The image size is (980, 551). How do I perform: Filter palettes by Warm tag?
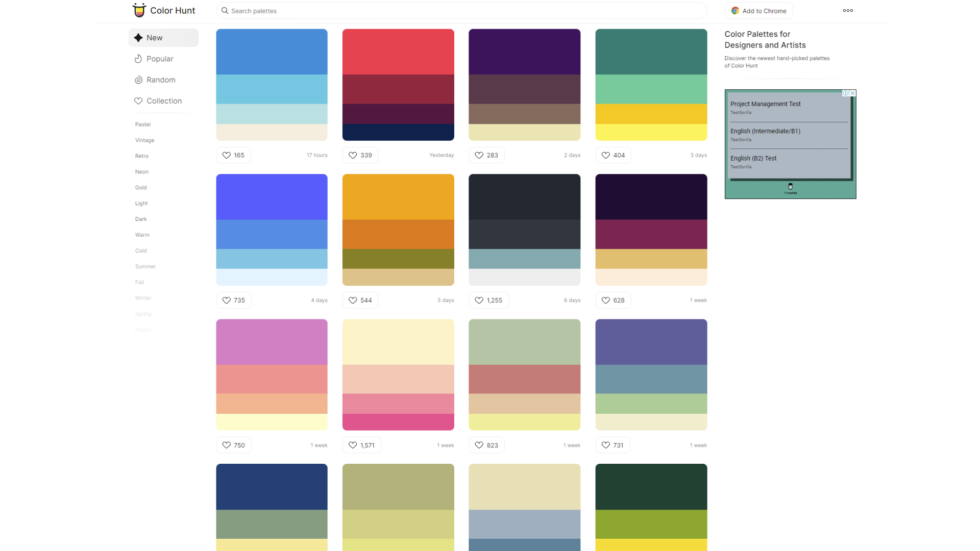(142, 235)
